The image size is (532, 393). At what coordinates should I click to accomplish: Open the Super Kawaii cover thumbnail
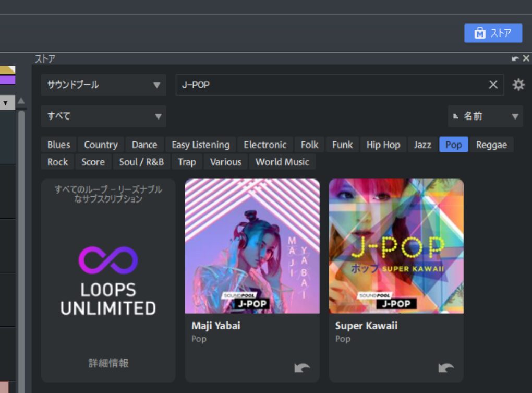tap(396, 246)
